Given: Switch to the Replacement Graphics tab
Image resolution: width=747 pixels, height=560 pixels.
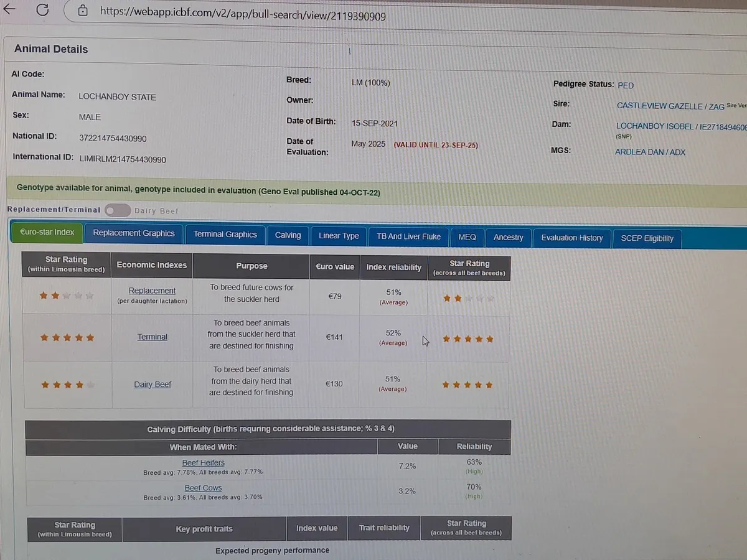Looking at the screenshot, I should [x=134, y=233].
